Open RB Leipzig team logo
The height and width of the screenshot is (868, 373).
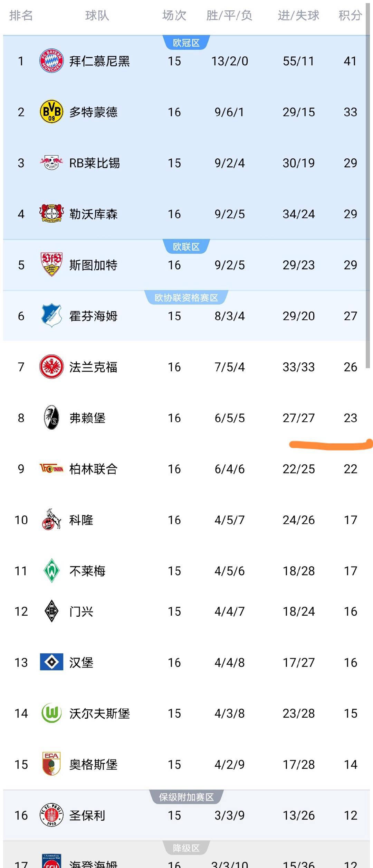51,162
